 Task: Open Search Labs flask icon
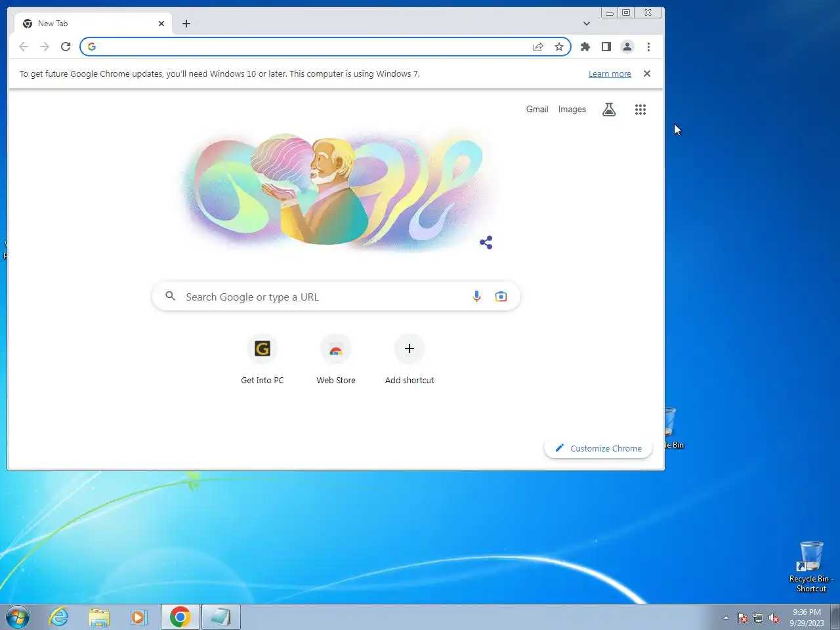tap(609, 110)
